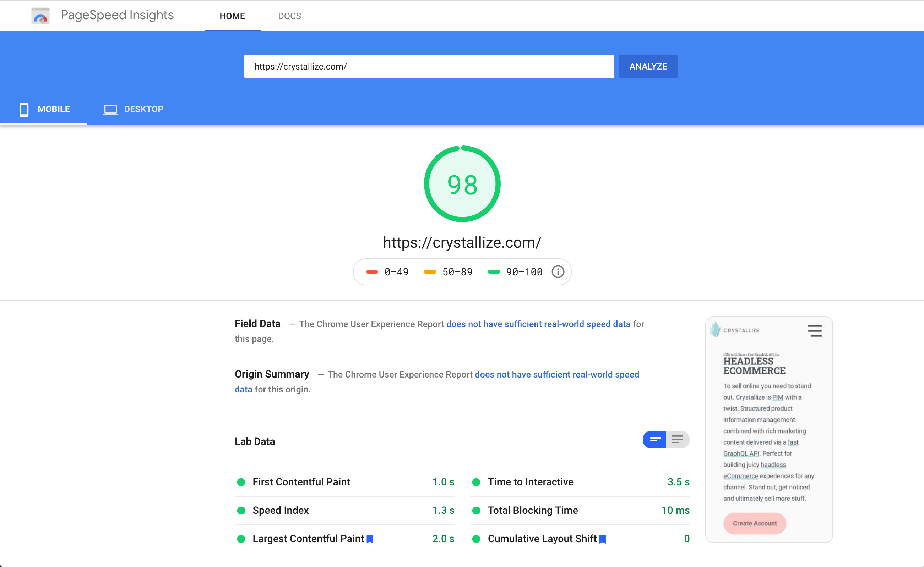Click the Speed Index metric label
This screenshot has height=567, width=924.
(x=280, y=511)
